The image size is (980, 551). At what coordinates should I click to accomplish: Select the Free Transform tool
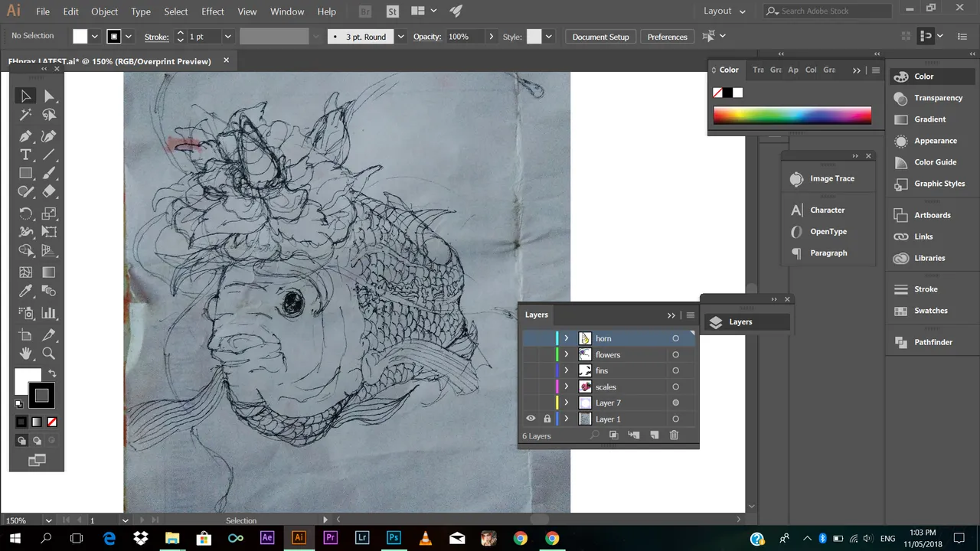coord(49,232)
